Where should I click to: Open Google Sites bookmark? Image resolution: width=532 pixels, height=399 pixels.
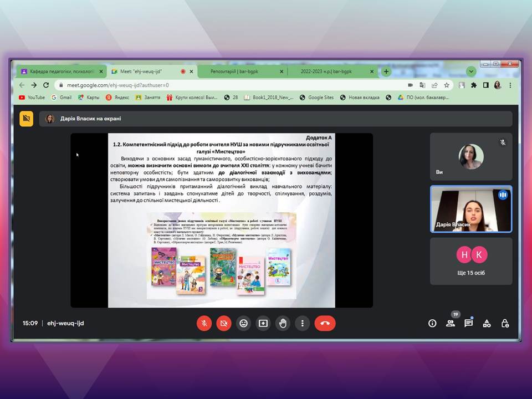click(x=316, y=98)
